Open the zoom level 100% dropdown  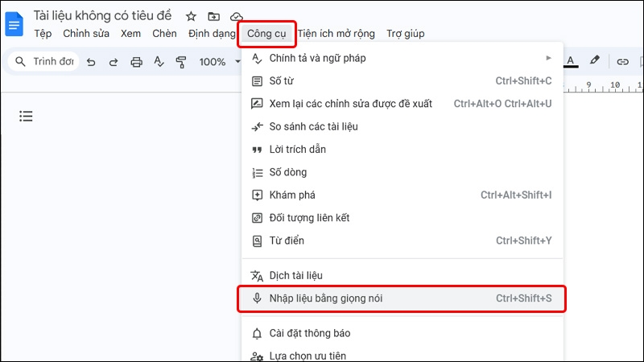point(219,62)
